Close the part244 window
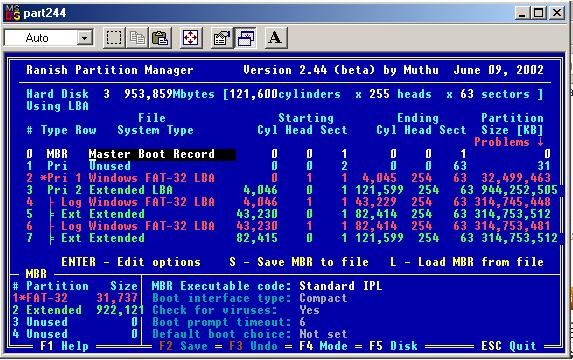Screen dimensions: 573x360 click(x=557, y=14)
